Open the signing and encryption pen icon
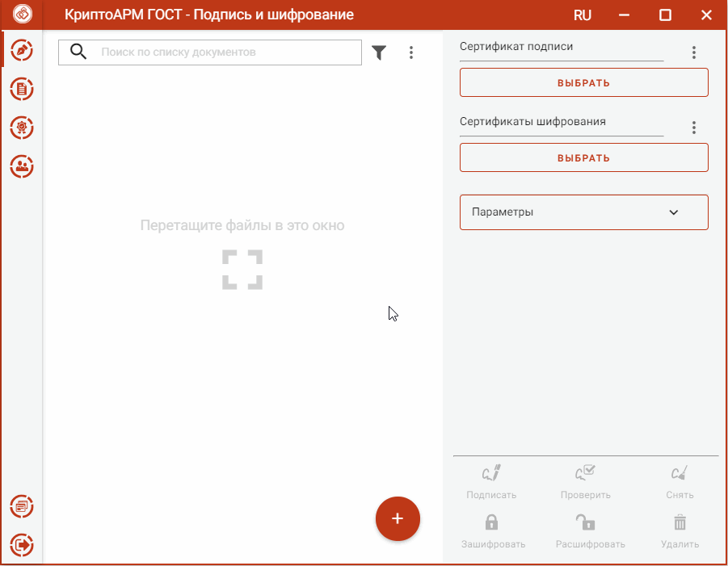Image resolution: width=728 pixels, height=566 pixels. point(22,51)
